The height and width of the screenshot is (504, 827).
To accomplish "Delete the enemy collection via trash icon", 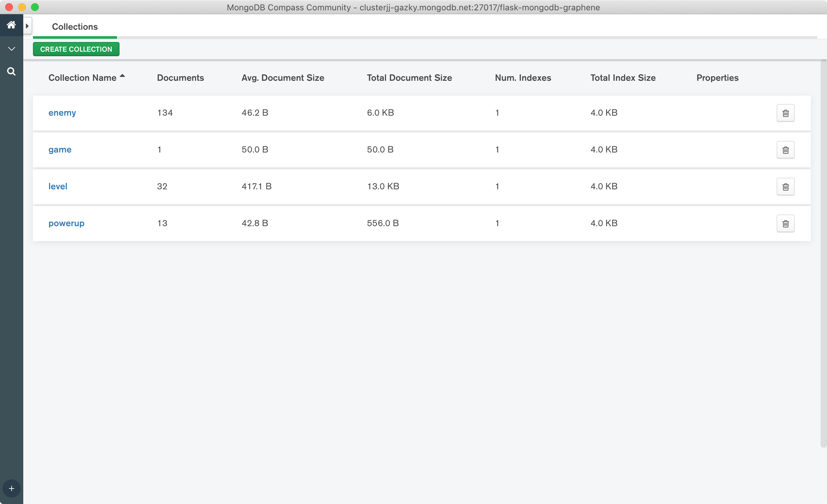I will 785,113.
